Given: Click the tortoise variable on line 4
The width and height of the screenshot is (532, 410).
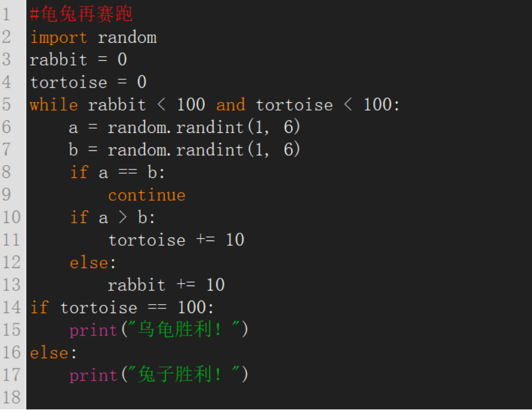Looking at the screenshot, I should (69, 82).
